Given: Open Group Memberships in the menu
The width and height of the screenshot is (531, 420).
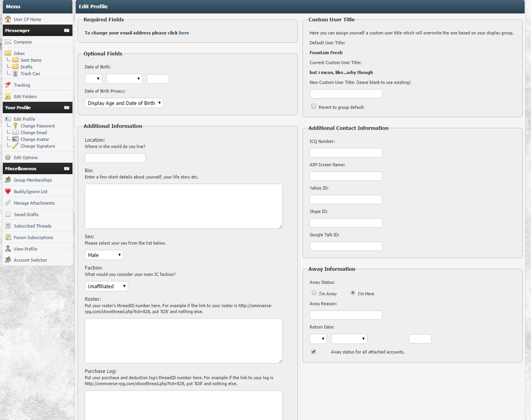Looking at the screenshot, I should pyautogui.click(x=33, y=180).
